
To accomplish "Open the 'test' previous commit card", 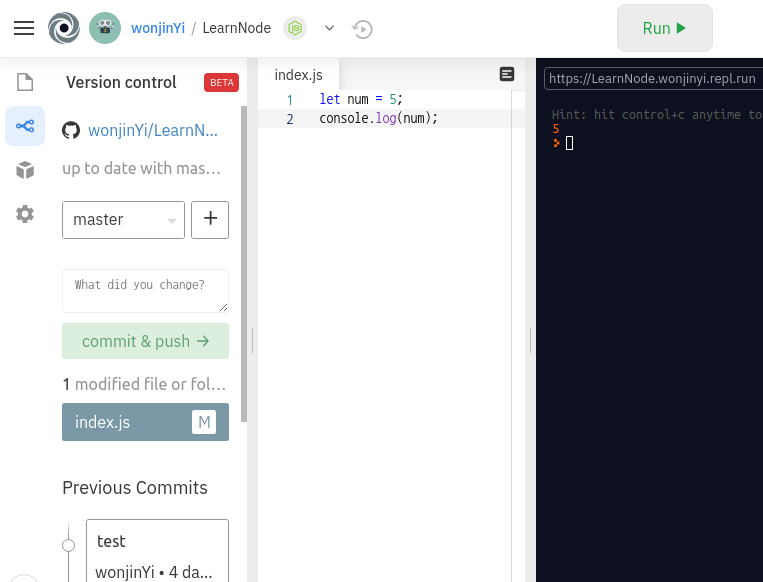I will (157, 550).
